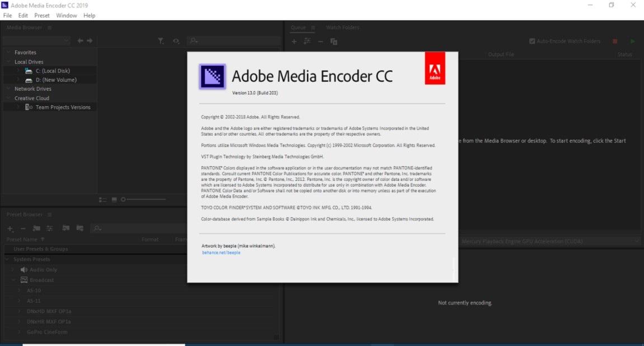This screenshot has height=346, width=644.
Task: Sort by the Preset Name column
Action: click(22, 240)
